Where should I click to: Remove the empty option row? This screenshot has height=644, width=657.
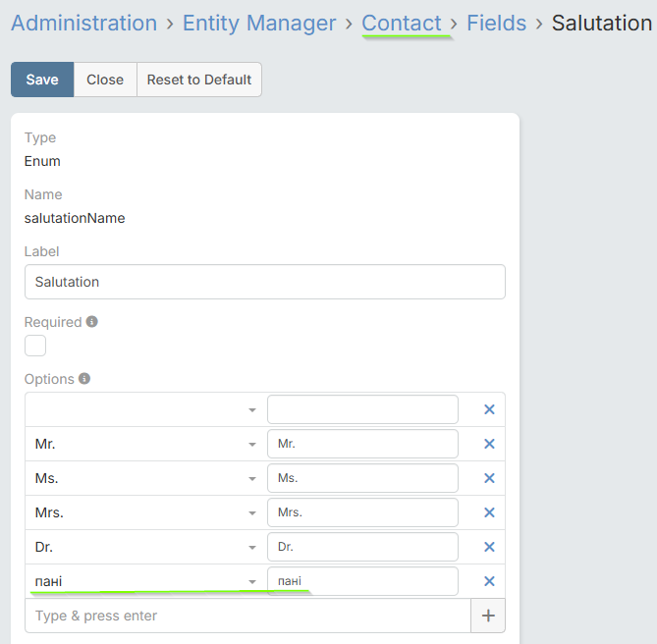489,409
